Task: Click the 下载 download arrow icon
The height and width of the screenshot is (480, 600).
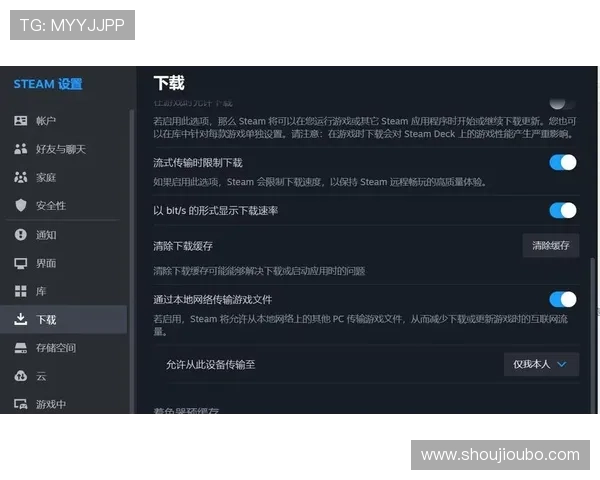Action: (x=21, y=319)
